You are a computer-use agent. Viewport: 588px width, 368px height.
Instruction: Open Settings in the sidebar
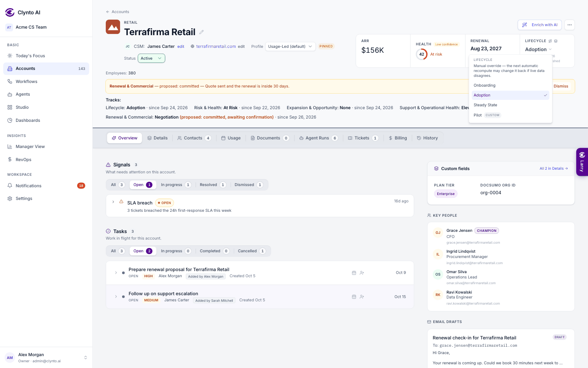[46, 198]
